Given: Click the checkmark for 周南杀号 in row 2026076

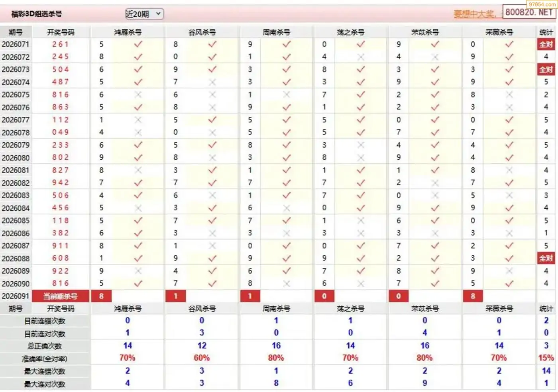Looking at the screenshot, I should pyautogui.click(x=287, y=107).
